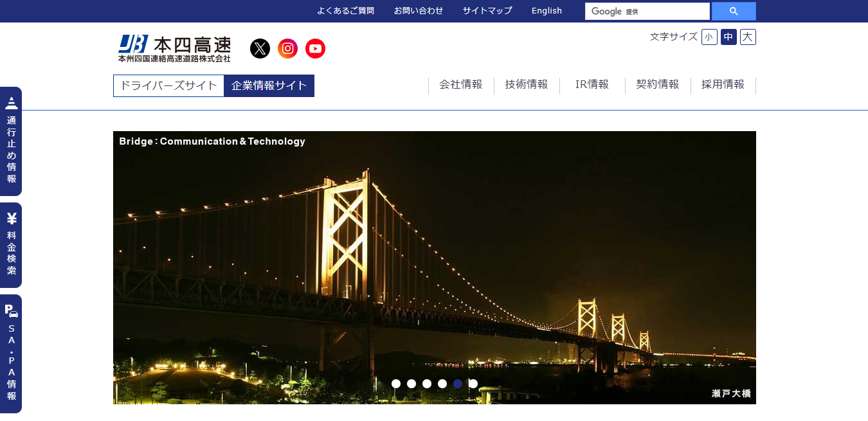Select the 企業情報サイト tab

coord(269,85)
